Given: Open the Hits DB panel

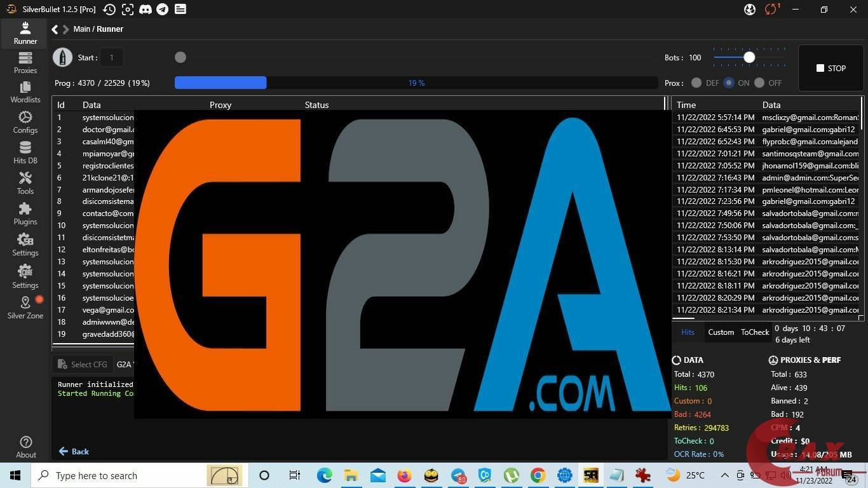Looking at the screenshot, I should coord(25,154).
